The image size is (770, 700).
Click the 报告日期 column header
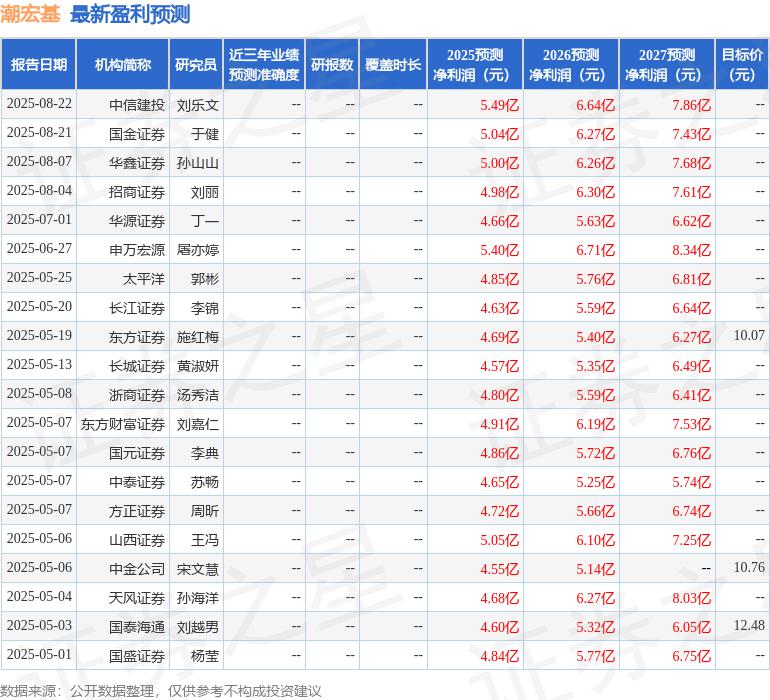pos(39,64)
